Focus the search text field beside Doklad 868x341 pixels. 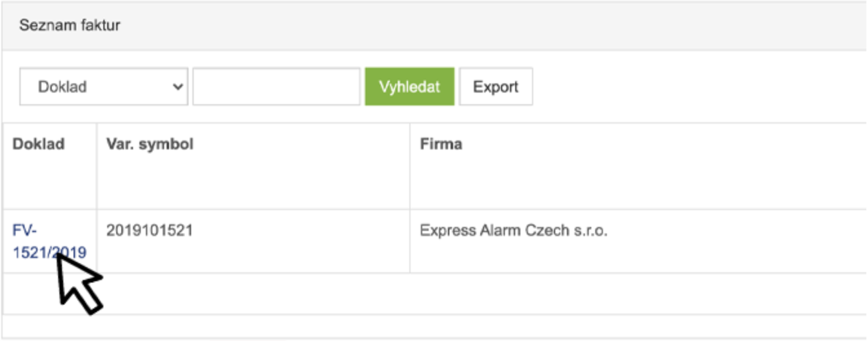coord(276,86)
